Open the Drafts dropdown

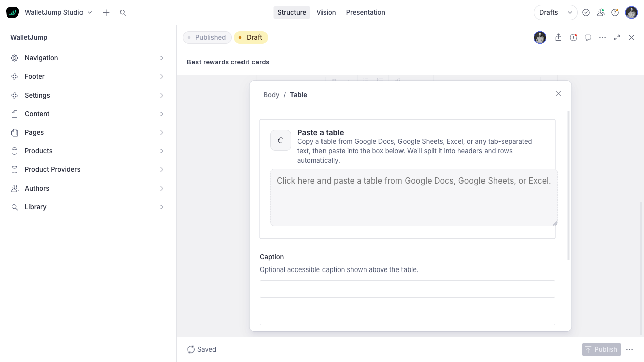pos(555,12)
